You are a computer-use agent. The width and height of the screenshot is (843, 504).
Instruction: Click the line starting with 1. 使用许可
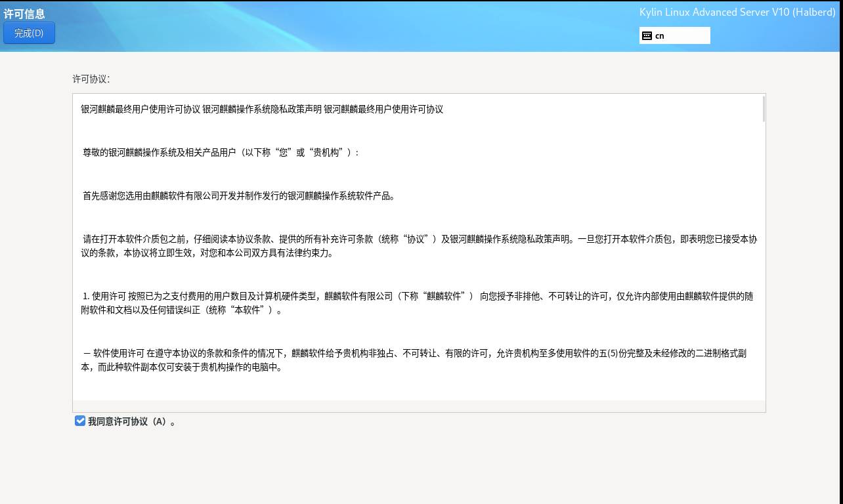coord(418,296)
